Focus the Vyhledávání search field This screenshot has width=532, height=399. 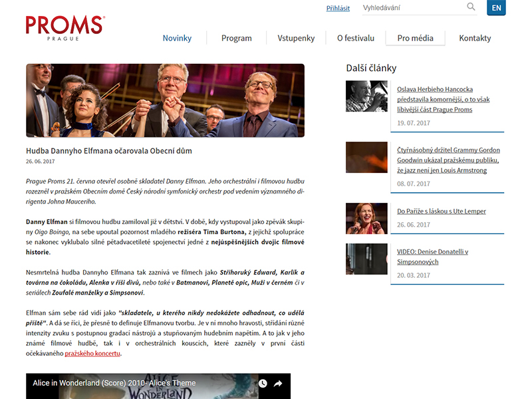pos(414,7)
